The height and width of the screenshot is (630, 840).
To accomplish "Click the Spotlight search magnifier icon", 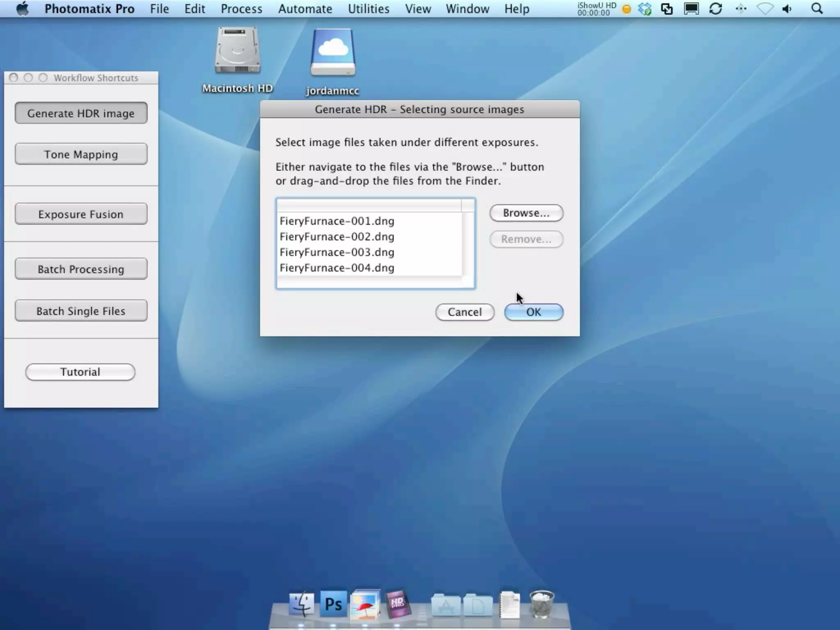I will [x=817, y=9].
